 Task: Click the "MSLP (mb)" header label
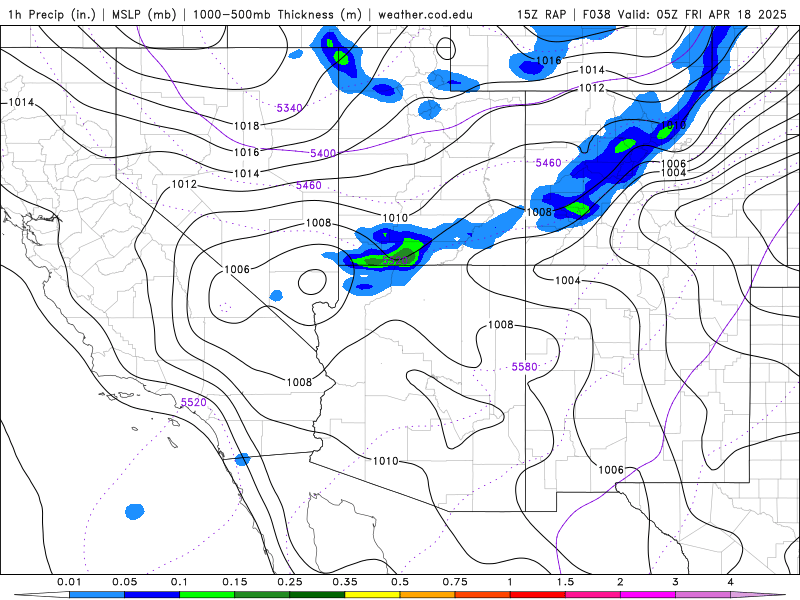coord(144,14)
